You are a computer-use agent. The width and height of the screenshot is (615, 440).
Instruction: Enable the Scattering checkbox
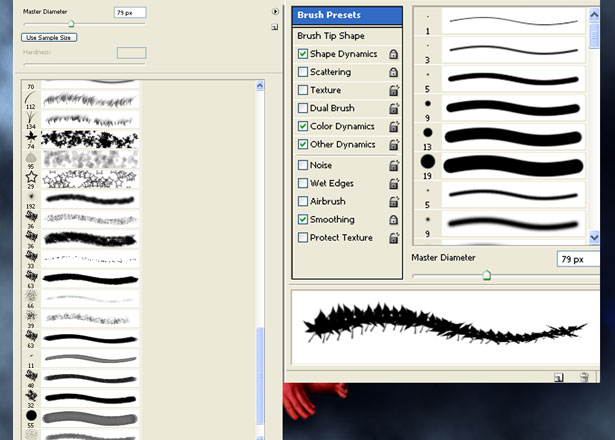click(x=303, y=72)
